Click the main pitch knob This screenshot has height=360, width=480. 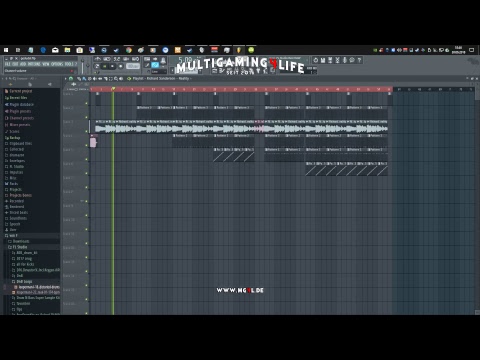(x=88, y=65)
